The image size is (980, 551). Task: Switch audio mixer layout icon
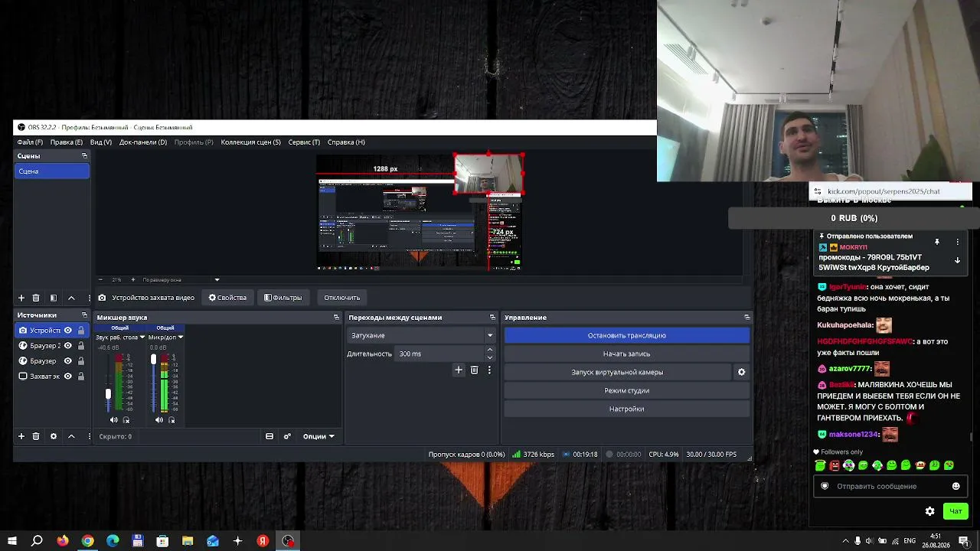(269, 436)
